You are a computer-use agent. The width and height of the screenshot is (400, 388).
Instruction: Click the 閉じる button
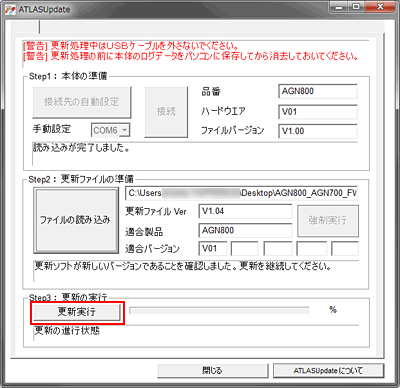[x=213, y=370]
